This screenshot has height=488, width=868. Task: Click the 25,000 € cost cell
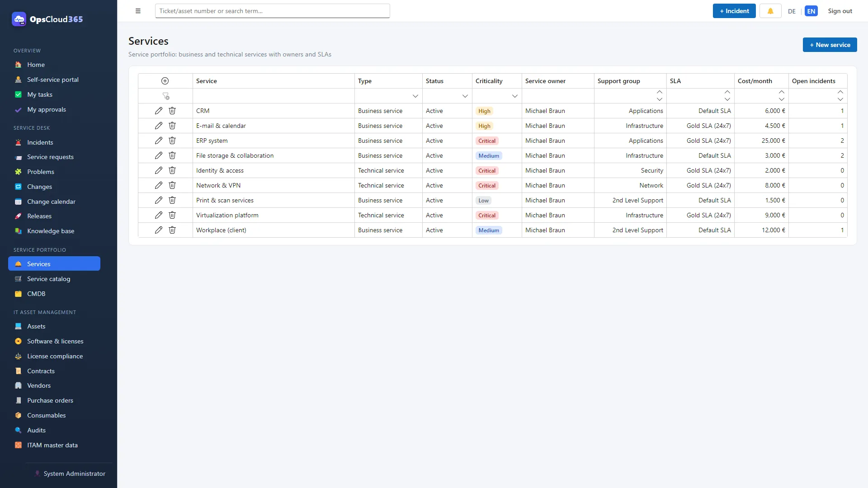click(x=761, y=141)
